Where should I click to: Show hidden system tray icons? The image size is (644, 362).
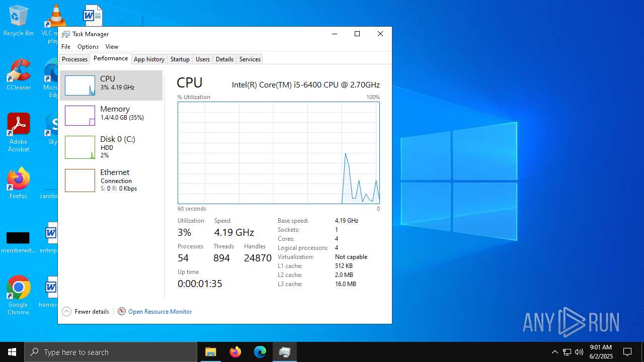coord(554,352)
